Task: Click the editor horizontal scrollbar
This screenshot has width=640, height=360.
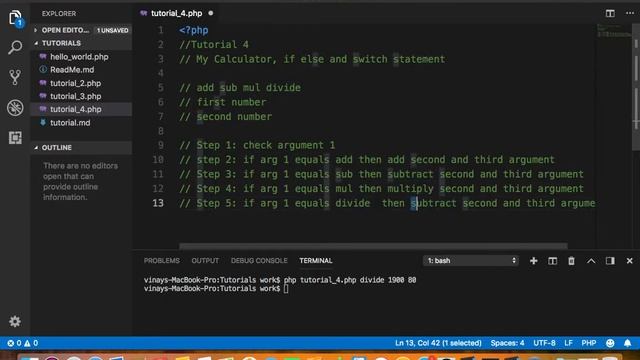Action: [x=373, y=246]
